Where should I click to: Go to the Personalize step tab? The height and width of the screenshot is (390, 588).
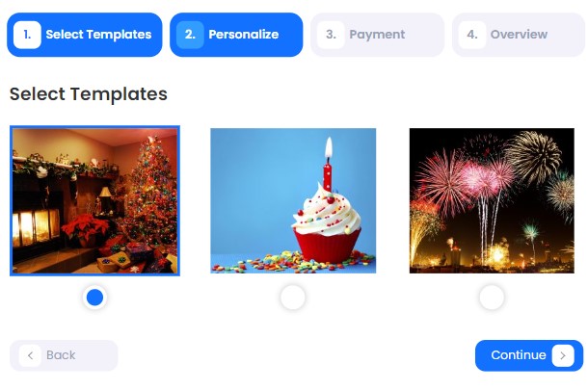pos(236,35)
